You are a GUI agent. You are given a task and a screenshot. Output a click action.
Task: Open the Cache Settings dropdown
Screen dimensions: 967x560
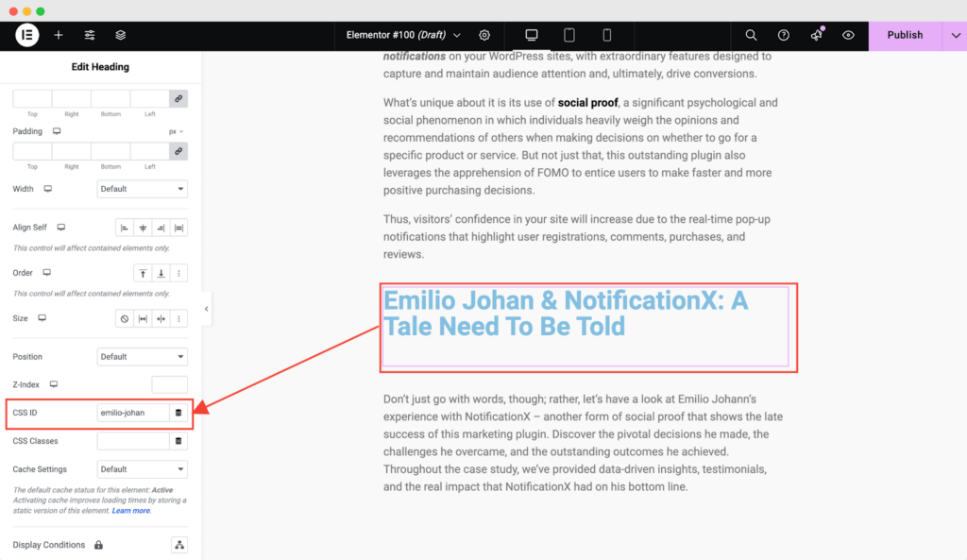142,469
